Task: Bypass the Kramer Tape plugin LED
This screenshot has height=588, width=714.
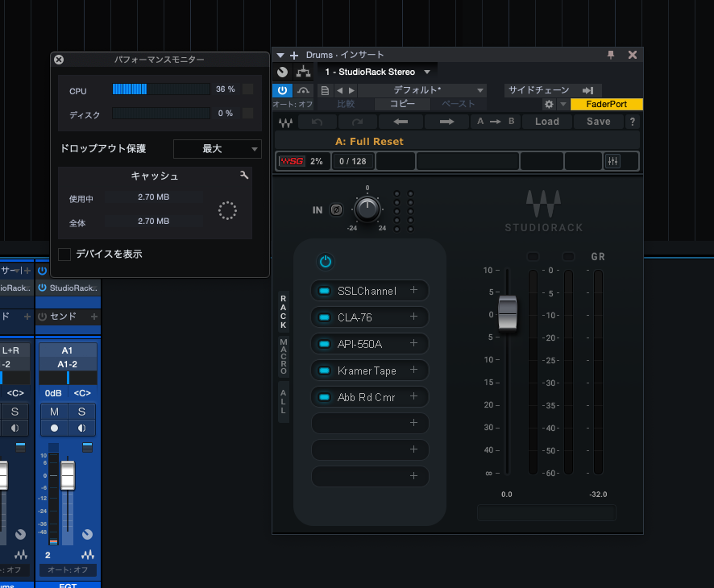Action: (x=324, y=371)
